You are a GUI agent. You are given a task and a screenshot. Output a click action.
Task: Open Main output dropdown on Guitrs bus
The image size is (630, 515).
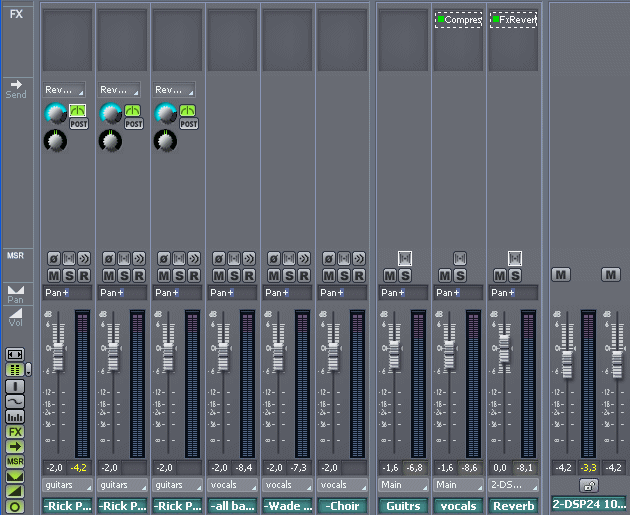(403, 485)
